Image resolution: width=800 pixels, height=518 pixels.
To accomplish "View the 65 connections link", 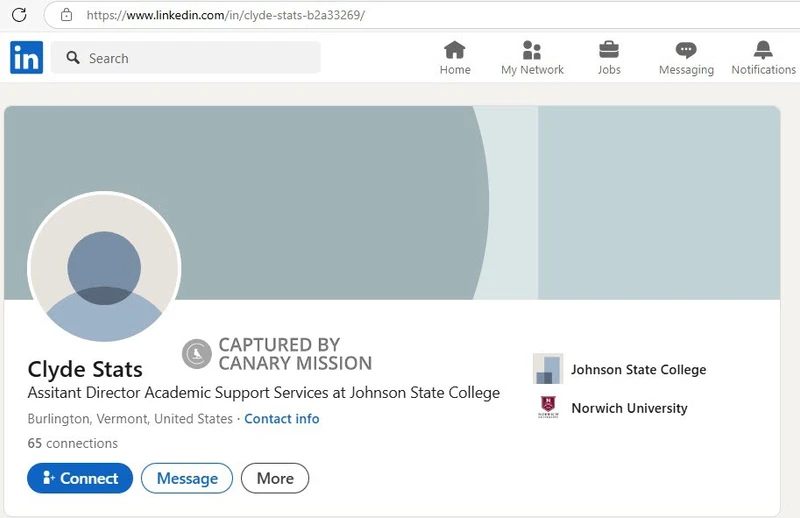I will pos(72,443).
